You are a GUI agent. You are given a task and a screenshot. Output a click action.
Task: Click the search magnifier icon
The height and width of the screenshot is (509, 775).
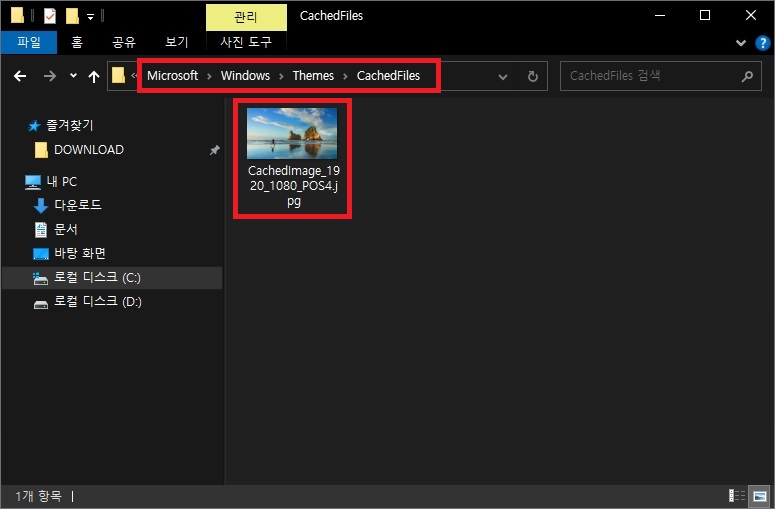(747, 76)
